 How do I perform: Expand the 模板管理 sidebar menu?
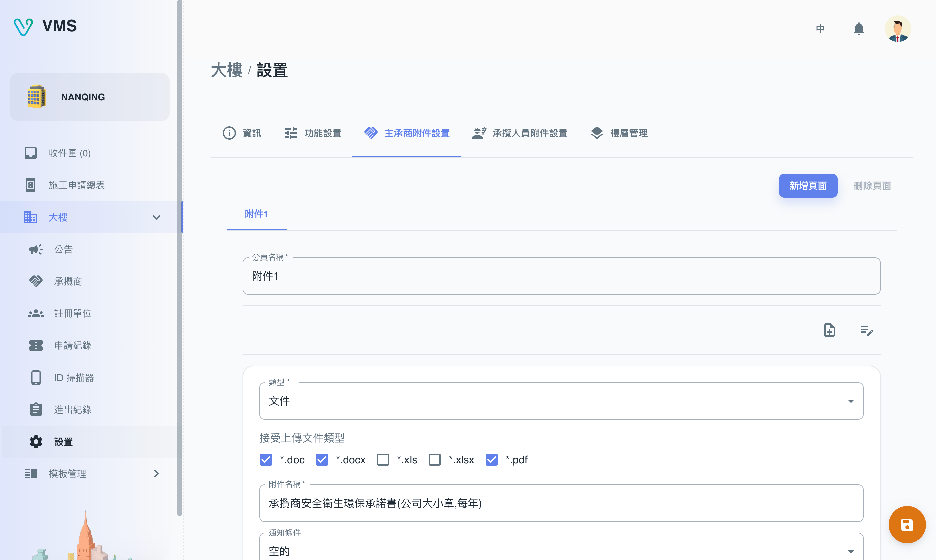point(156,474)
